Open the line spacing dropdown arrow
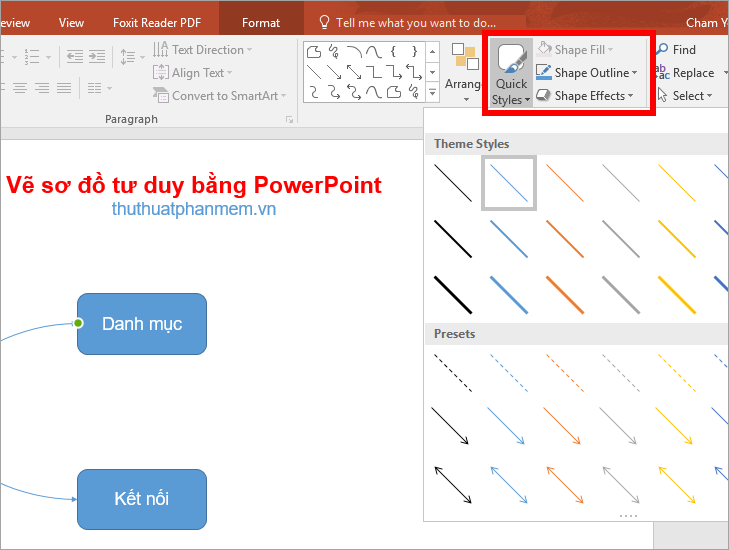 coord(142,57)
